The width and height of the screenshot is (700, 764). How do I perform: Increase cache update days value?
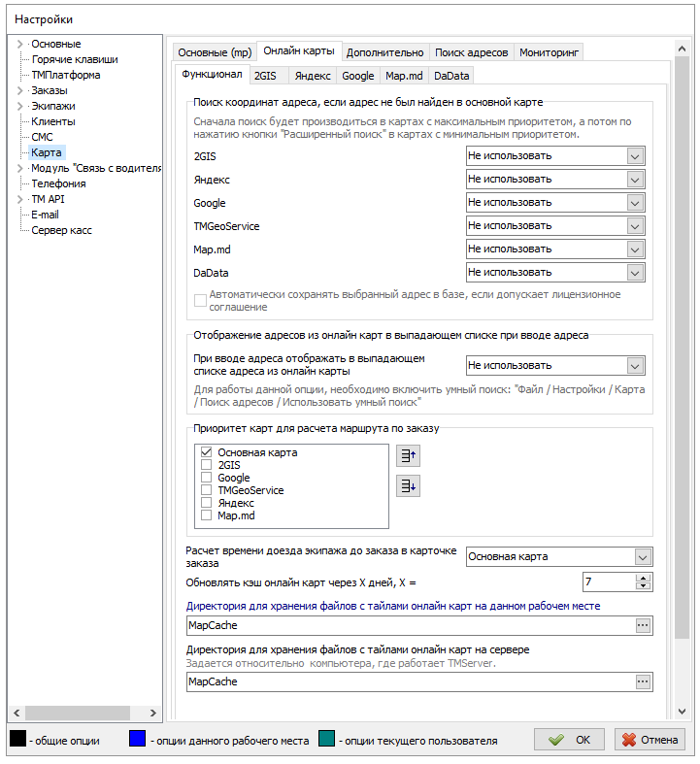pyautogui.click(x=643, y=578)
